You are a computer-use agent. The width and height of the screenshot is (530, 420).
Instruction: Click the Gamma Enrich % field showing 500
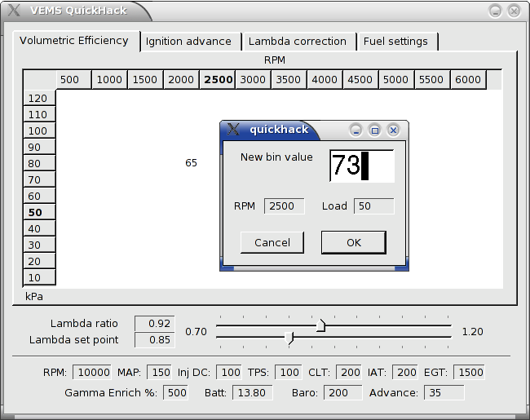[x=176, y=392]
